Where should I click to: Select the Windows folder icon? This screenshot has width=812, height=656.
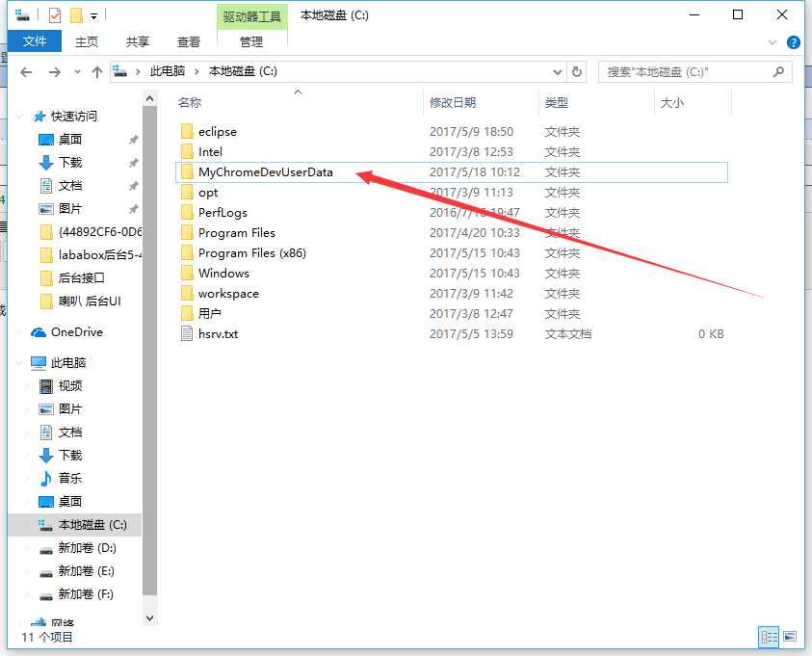point(187,273)
